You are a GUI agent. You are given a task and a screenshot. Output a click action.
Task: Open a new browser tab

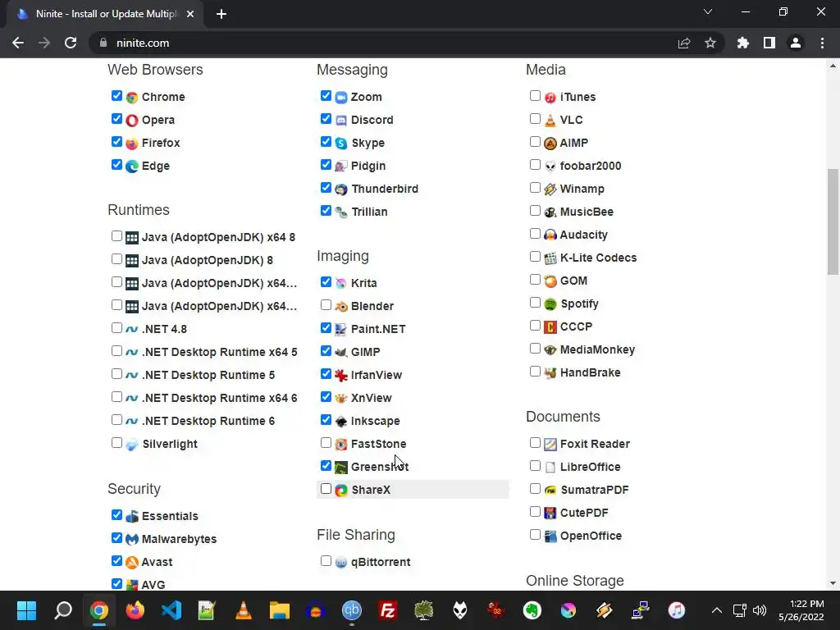coord(221,15)
